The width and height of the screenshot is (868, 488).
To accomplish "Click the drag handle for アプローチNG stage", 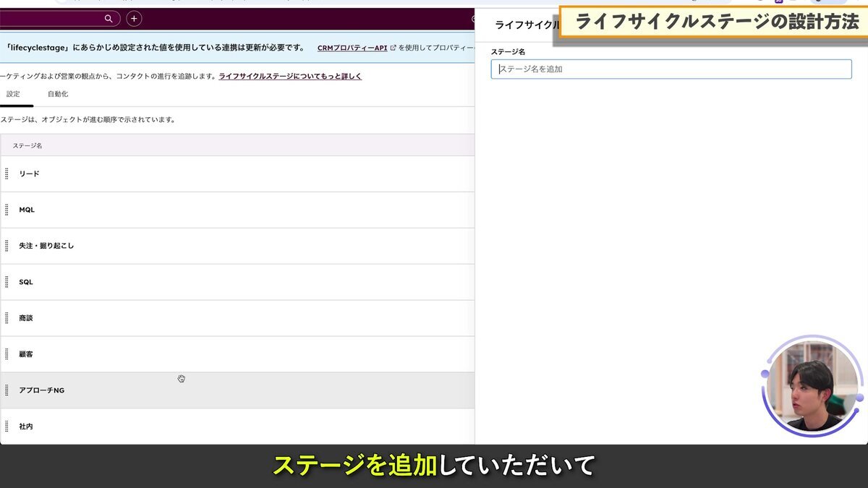I will [x=7, y=390].
